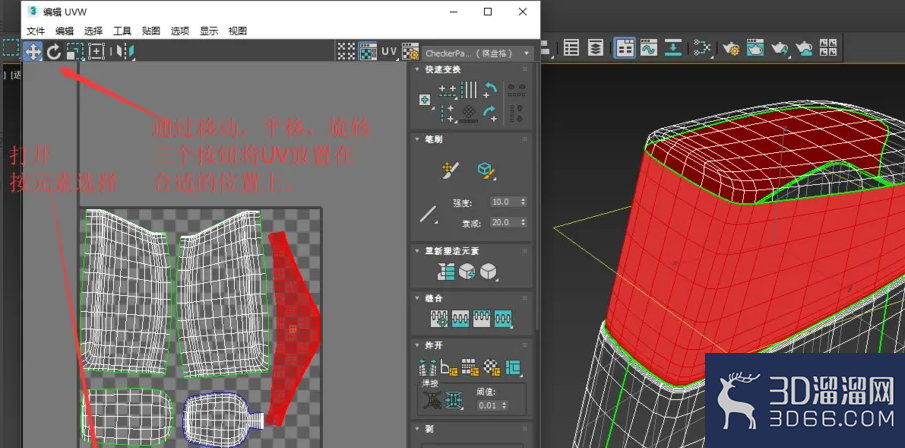Viewport: 905px width, 448px height.
Task: Select the Freeform mode tool
Action: (96, 52)
